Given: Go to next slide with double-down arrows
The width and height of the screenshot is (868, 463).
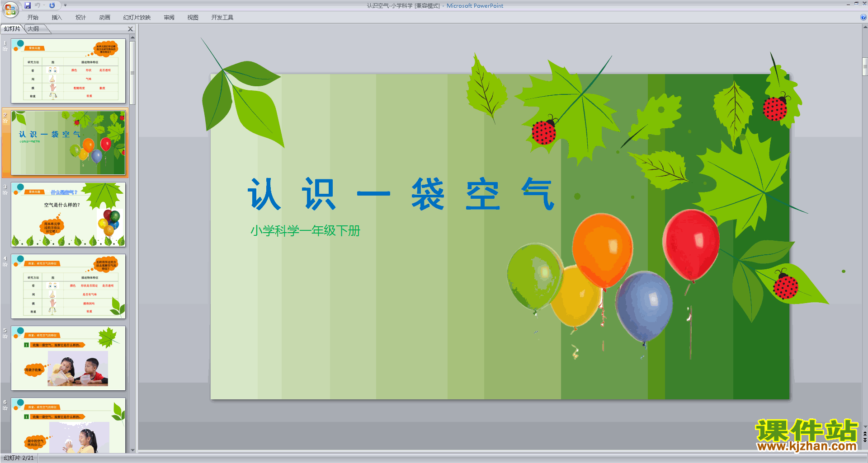Looking at the screenshot, I should click(x=865, y=440).
